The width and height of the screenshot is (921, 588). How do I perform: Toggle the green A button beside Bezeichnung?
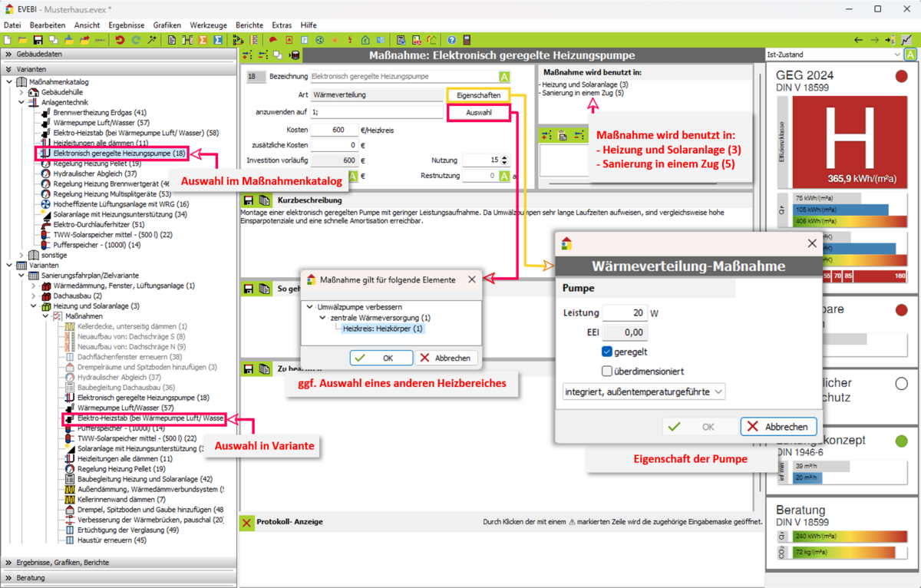[504, 77]
